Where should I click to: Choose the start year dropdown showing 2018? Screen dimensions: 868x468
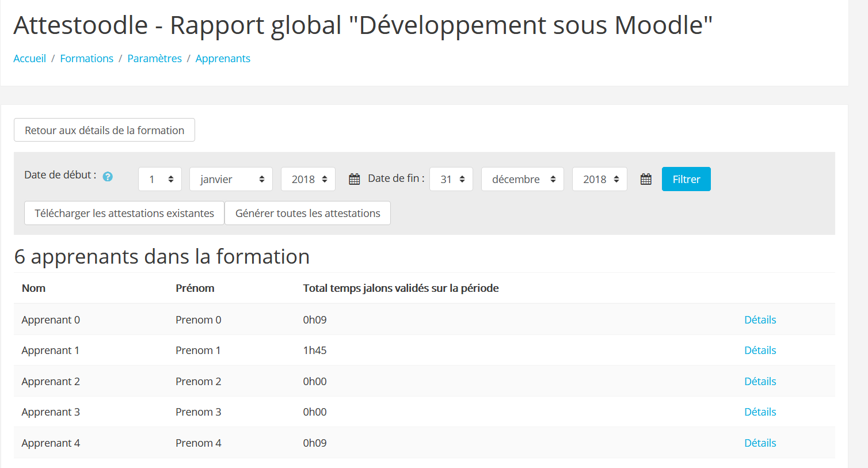point(309,179)
